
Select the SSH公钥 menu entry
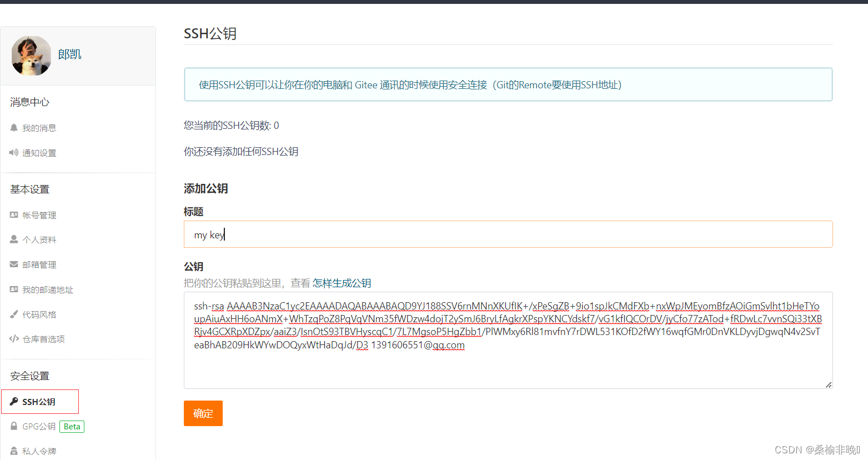[40, 402]
